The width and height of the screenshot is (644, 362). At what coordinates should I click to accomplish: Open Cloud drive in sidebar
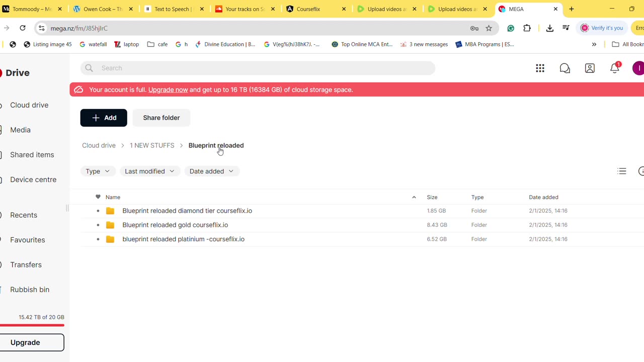pyautogui.click(x=29, y=105)
